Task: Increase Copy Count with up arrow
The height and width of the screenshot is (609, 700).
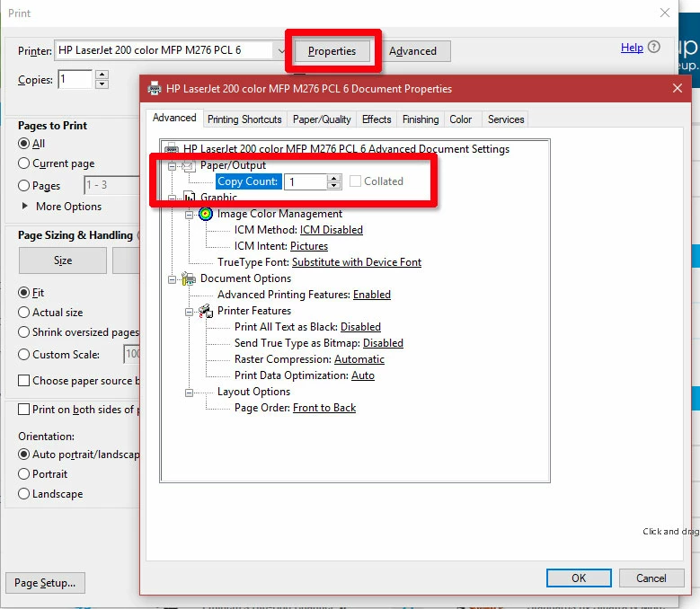Action: [x=333, y=178]
